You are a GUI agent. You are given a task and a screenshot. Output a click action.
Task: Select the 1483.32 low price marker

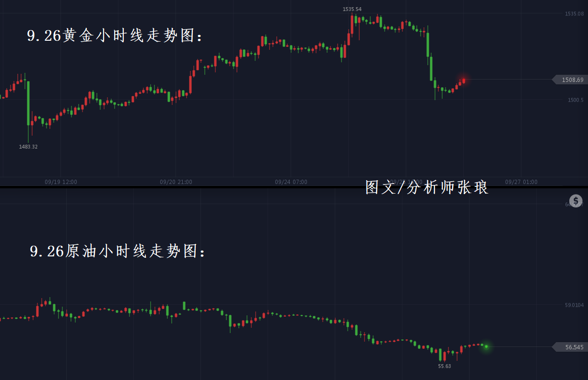[x=28, y=147]
